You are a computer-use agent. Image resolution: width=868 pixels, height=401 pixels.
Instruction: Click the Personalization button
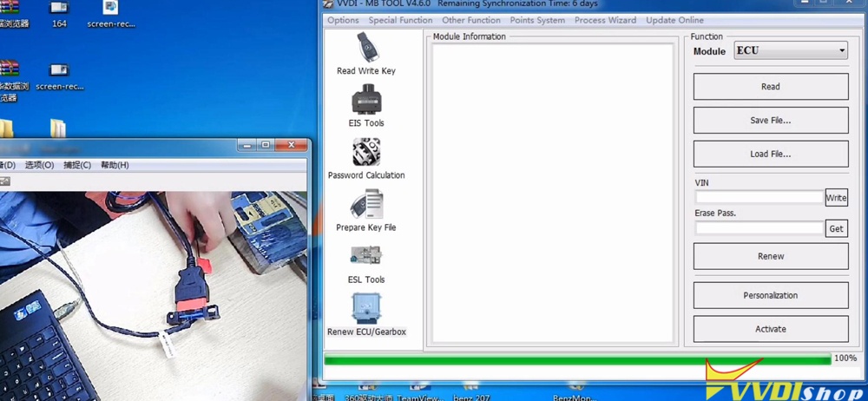(771, 295)
